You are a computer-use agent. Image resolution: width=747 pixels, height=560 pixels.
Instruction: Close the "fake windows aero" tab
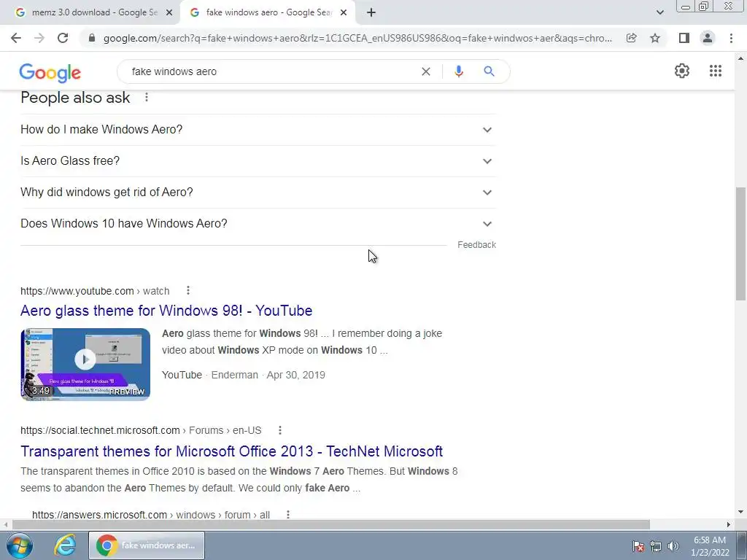pos(344,13)
